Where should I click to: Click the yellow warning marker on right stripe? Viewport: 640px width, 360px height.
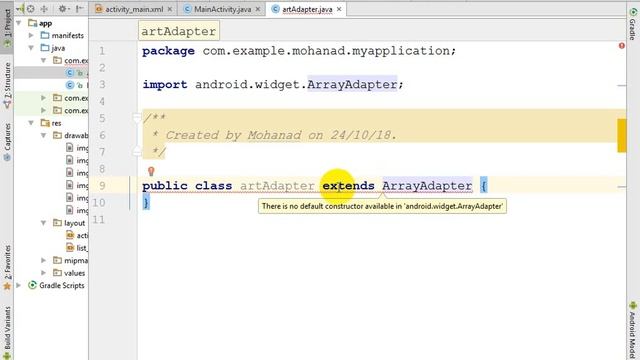(622, 136)
